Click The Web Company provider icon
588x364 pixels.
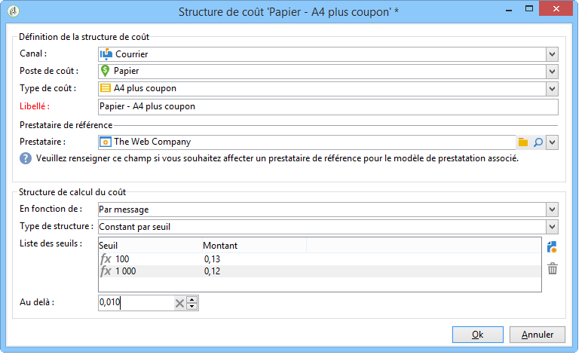pos(106,142)
